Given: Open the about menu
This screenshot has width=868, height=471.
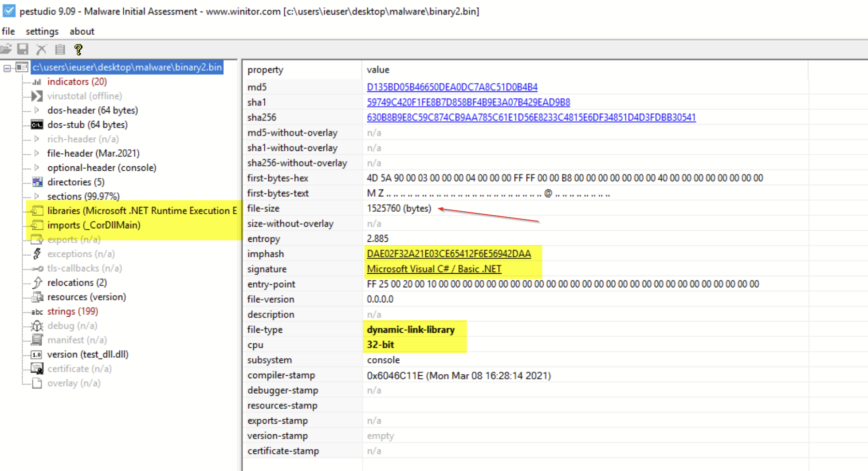Looking at the screenshot, I should coord(82,31).
